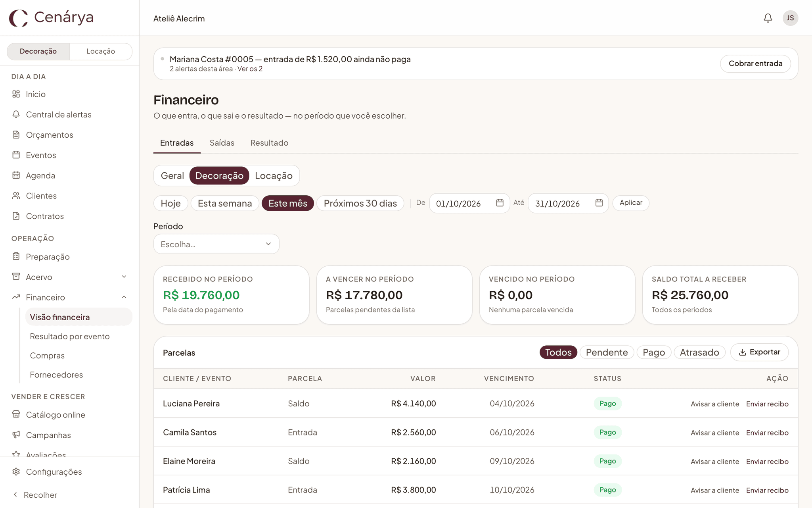Screen dimensions: 812x508
Task: Switch to Entradas tab
Action: coord(177,143)
